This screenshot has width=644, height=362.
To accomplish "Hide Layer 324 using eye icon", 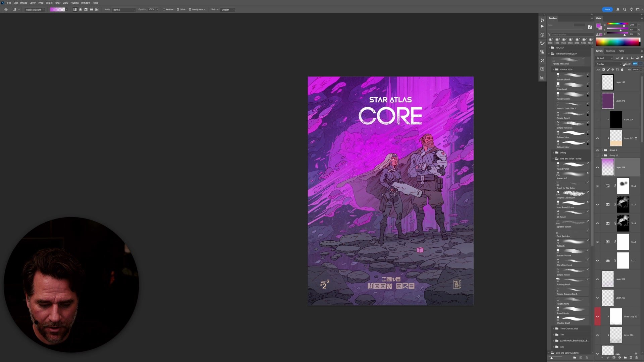I will point(597,167).
